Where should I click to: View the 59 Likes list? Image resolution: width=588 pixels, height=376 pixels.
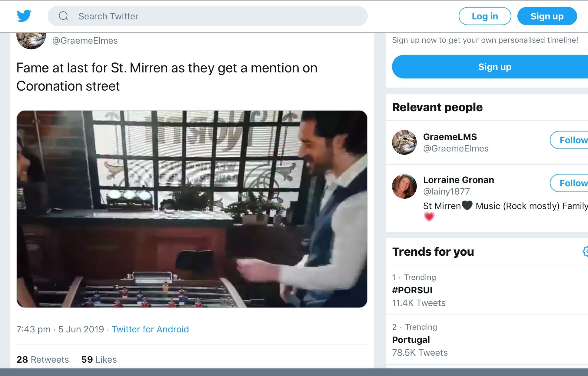pos(99,359)
